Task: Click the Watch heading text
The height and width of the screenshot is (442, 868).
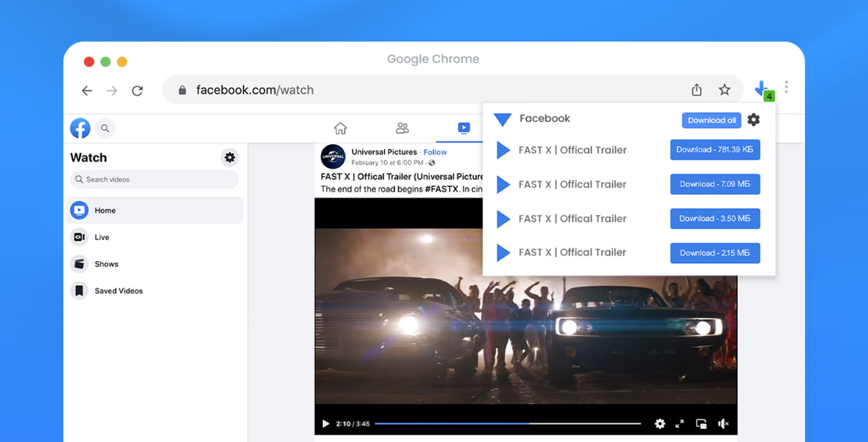Action: [89, 157]
